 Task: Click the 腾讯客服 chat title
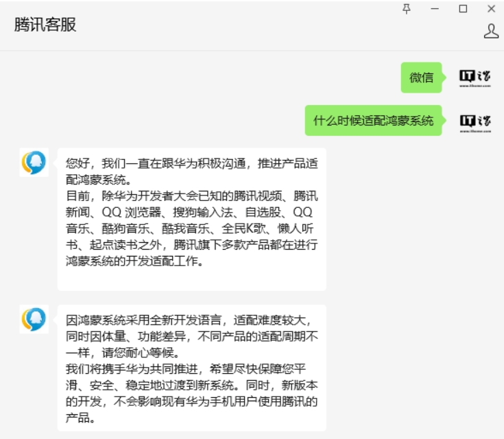[x=45, y=25]
